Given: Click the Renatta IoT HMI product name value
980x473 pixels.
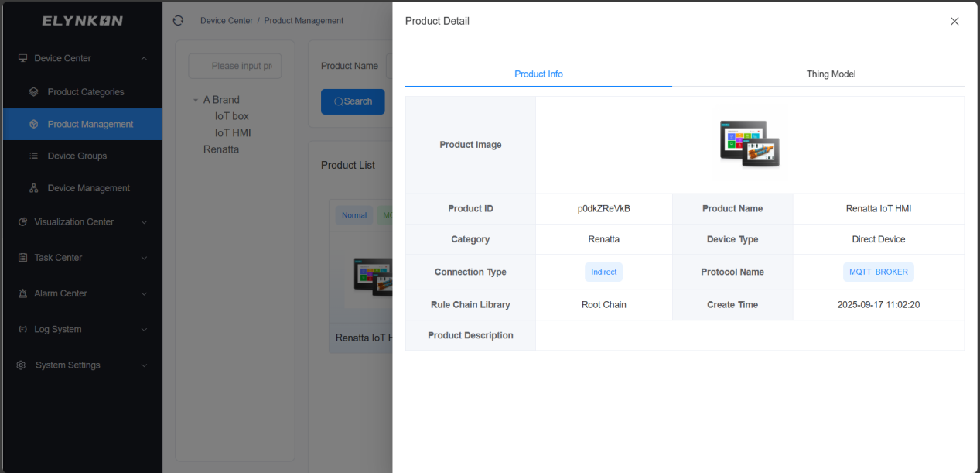Looking at the screenshot, I should coord(879,208).
